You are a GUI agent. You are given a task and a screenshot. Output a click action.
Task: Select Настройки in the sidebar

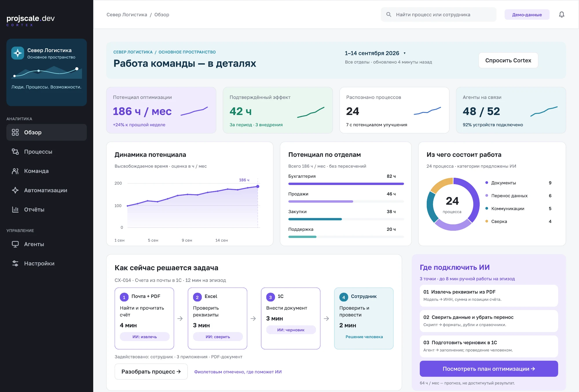click(47, 263)
